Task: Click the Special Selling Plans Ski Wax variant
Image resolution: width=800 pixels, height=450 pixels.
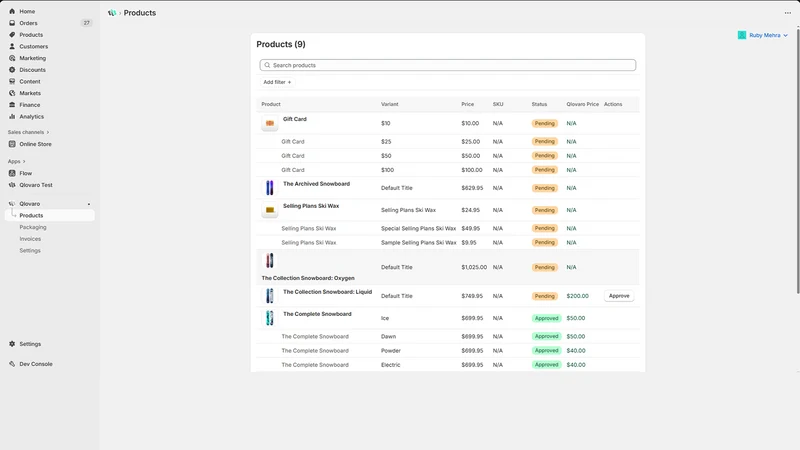Action: (418, 229)
